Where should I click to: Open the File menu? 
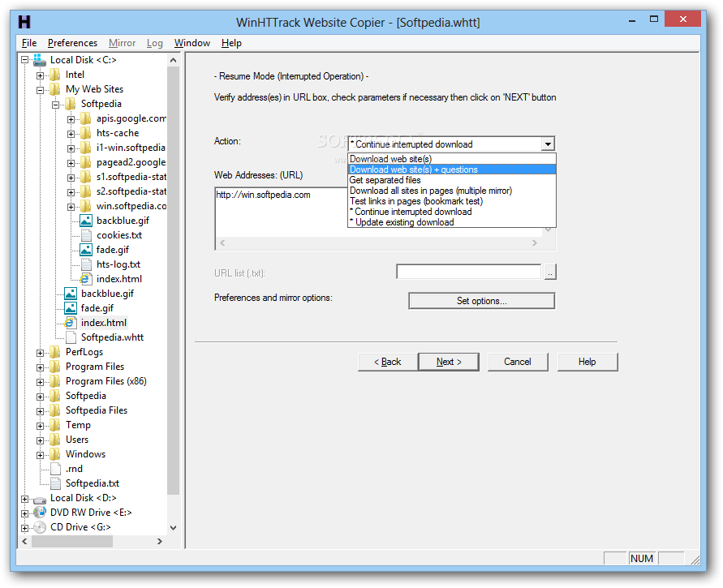click(29, 43)
